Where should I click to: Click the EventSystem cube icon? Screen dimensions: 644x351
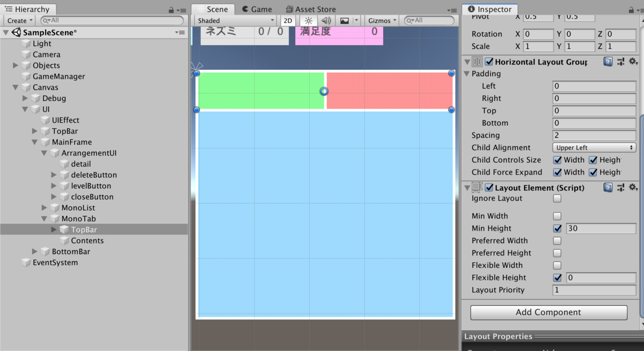26,262
